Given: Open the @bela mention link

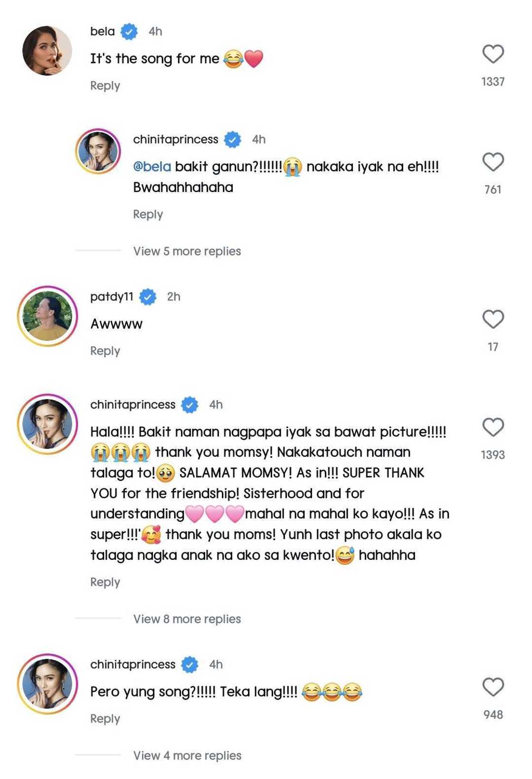Looking at the screenshot, I should click(152, 167).
